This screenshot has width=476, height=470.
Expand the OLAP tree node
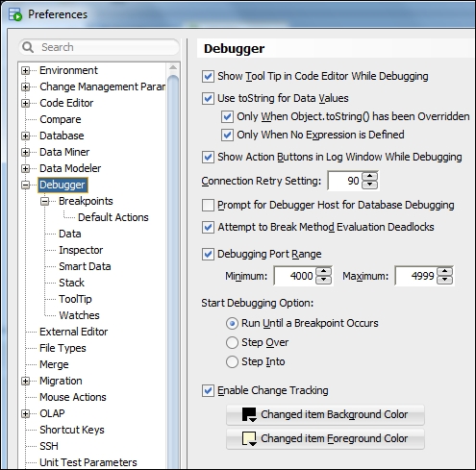25,413
